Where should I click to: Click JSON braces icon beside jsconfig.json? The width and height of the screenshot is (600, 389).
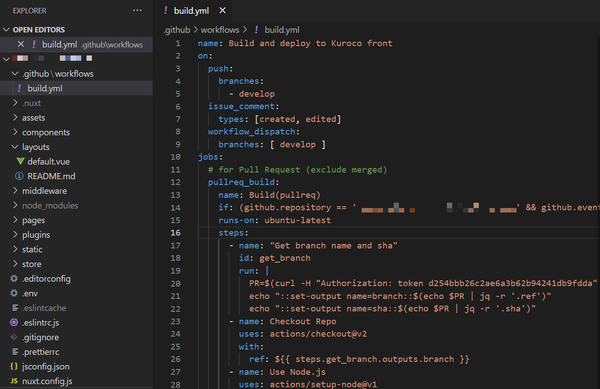click(x=14, y=366)
